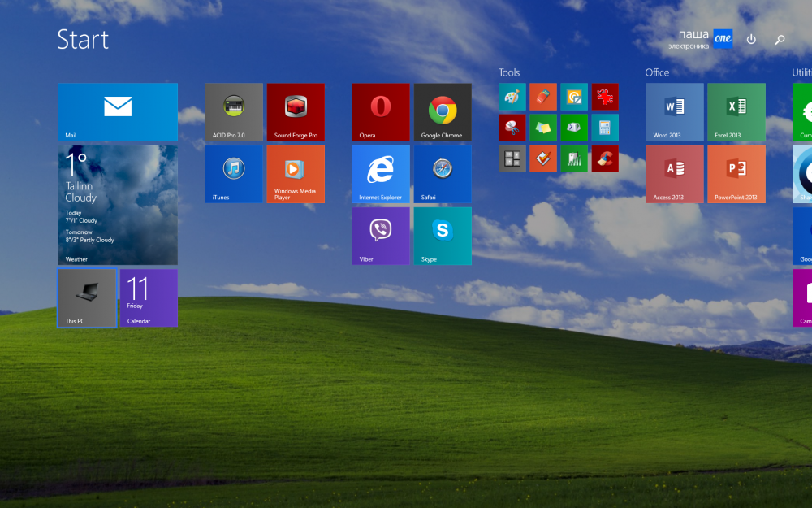Click the orange checkmark tile in Tools
This screenshot has width=812, height=508.
point(543,158)
